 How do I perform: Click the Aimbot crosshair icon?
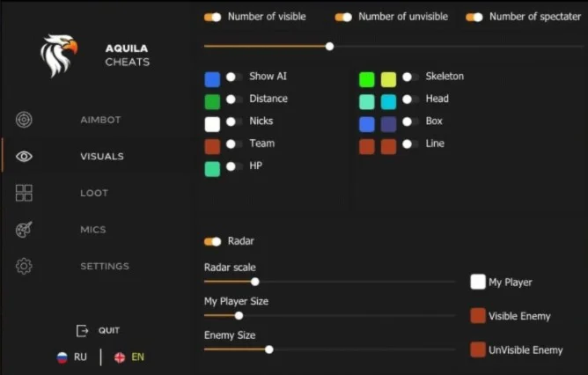point(24,120)
